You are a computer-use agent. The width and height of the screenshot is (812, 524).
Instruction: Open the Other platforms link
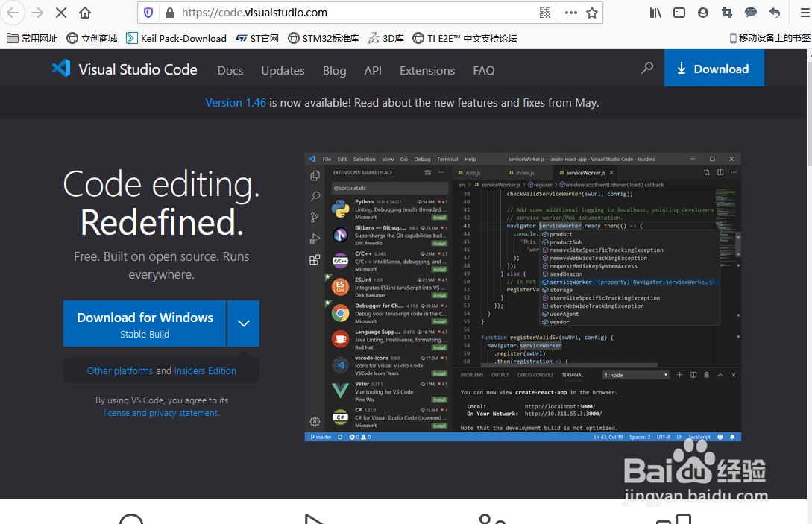[119, 370]
